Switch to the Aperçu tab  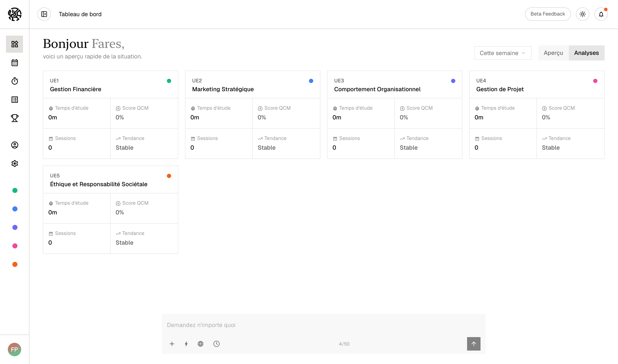[x=553, y=53]
